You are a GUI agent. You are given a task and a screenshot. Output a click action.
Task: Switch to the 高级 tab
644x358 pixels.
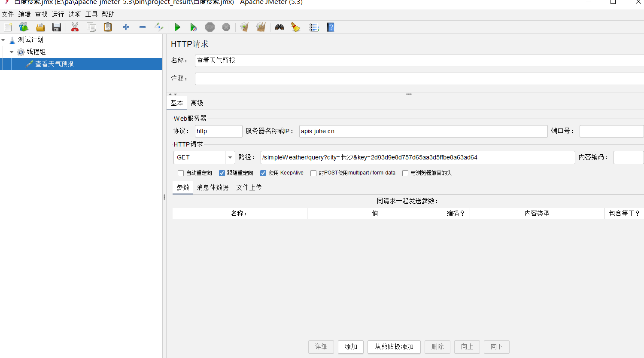[x=197, y=103]
